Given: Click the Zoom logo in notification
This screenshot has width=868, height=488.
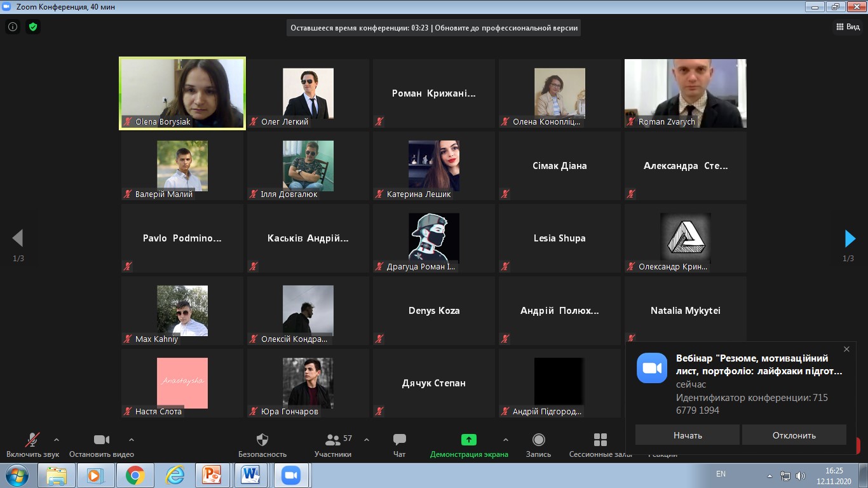Looking at the screenshot, I should click(x=652, y=368).
